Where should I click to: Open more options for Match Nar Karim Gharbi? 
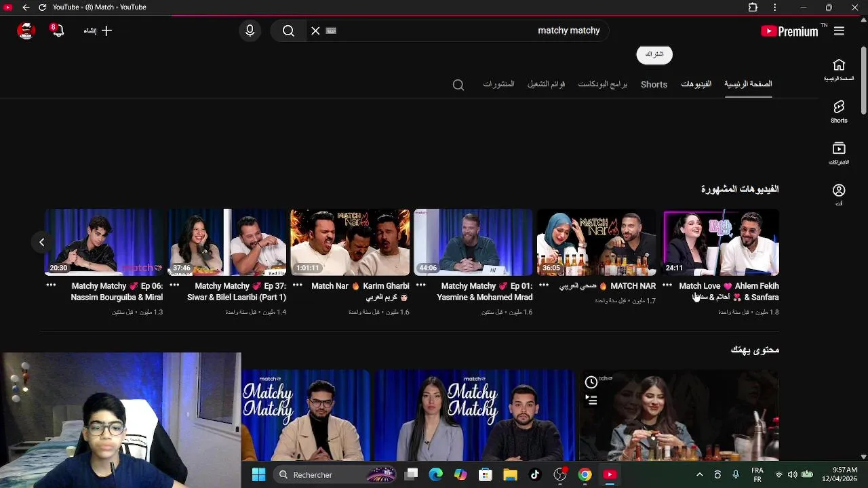tap(297, 286)
